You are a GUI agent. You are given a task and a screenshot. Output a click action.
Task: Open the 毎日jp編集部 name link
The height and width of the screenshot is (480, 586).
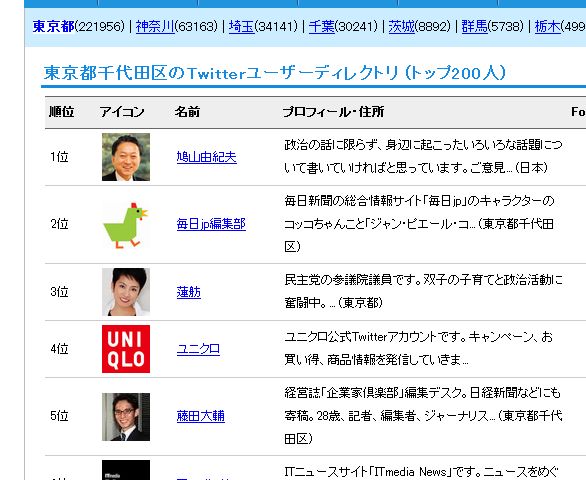coord(211,224)
